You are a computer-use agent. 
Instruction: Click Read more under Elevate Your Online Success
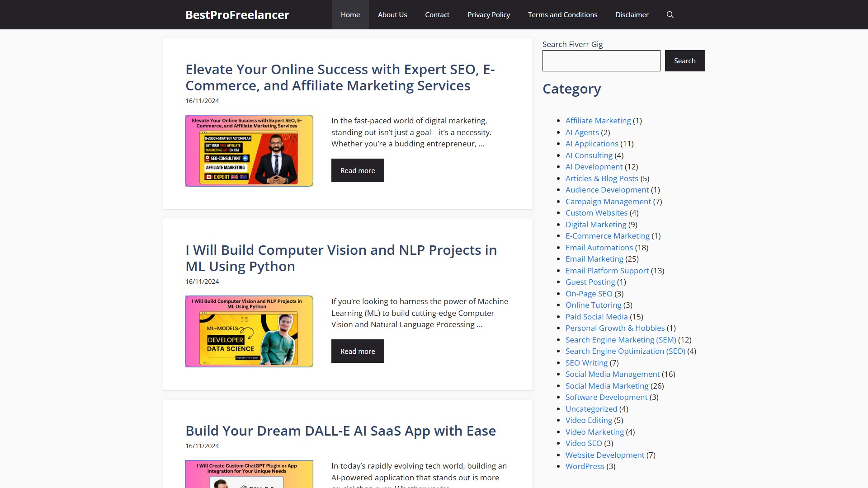[358, 170]
